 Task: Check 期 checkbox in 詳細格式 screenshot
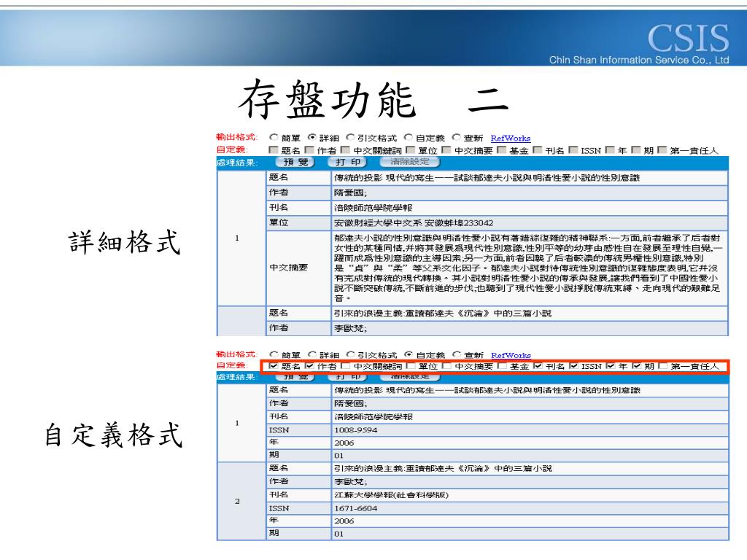click(x=635, y=150)
